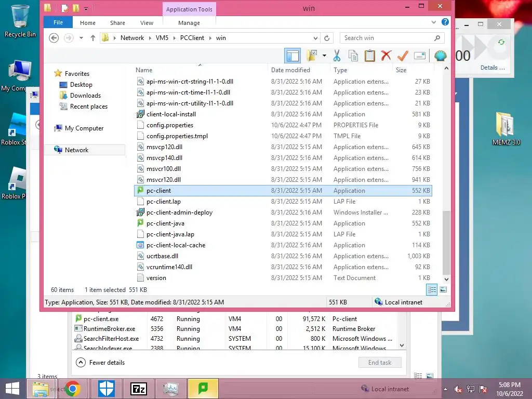The height and width of the screenshot is (399, 532).
Task: Switch to the Share ribbon tab
Action: (117, 23)
